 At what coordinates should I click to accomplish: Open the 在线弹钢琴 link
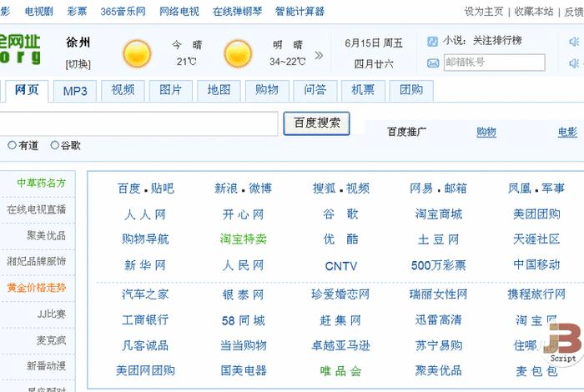[x=237, y=12]
